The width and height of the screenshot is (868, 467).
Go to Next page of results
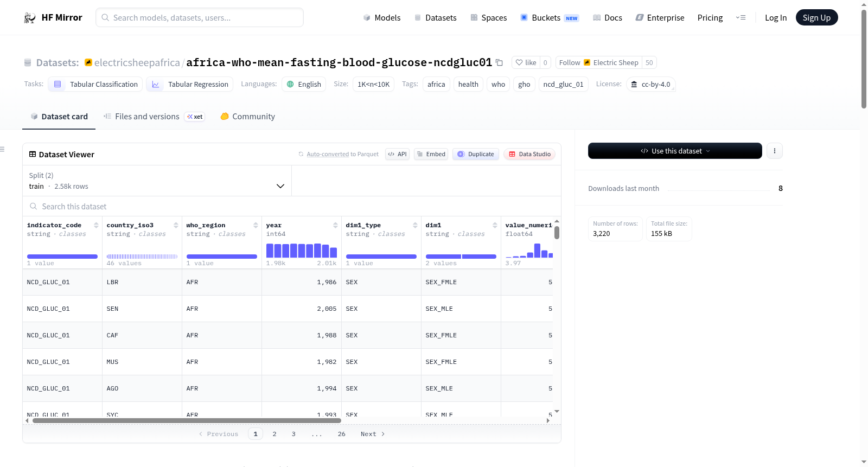(x=373, y=434)
